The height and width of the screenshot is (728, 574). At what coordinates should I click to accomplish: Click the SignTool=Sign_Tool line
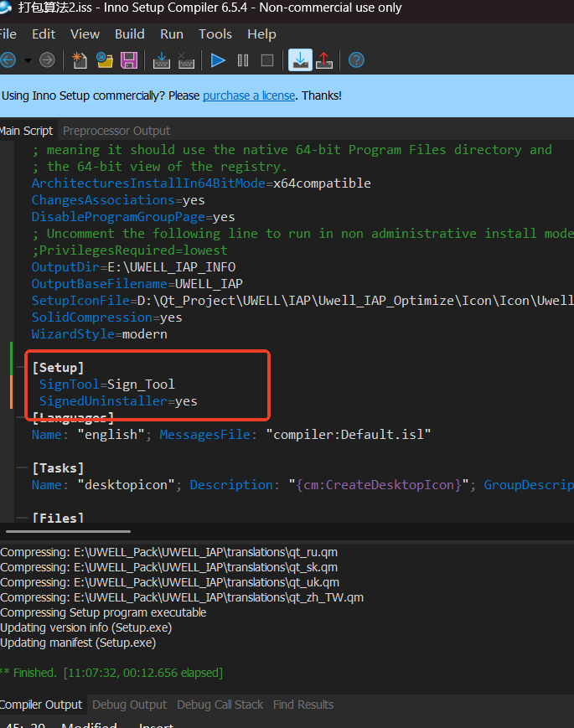point(106,385)
